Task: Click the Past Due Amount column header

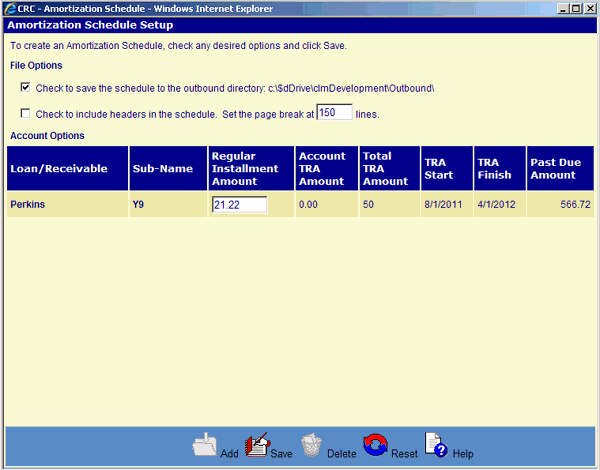Action: (560, 168)
